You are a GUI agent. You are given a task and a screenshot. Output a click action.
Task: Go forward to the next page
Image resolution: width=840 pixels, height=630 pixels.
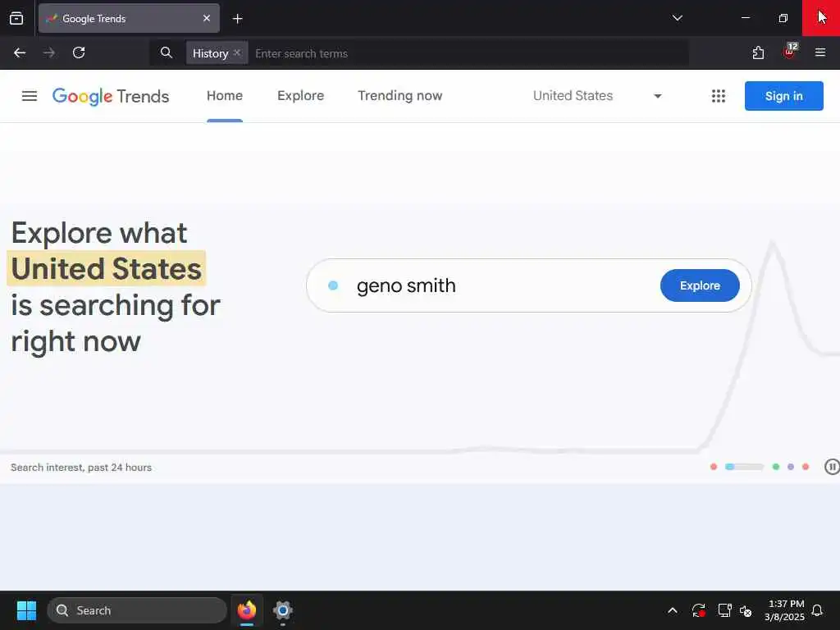[49, 52]
